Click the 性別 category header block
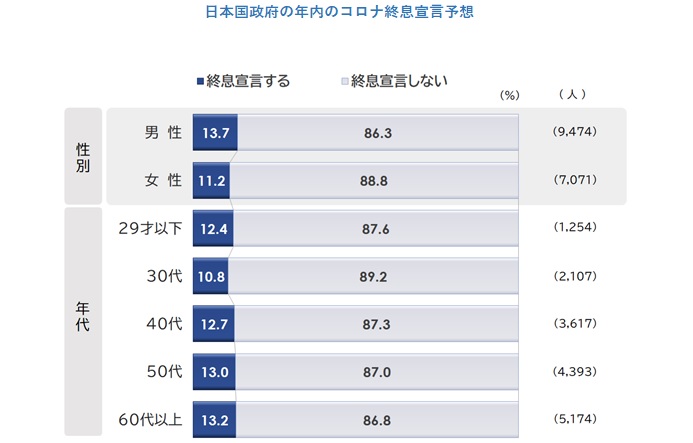Screen dimensions: 693x443 tap(83, 156)
